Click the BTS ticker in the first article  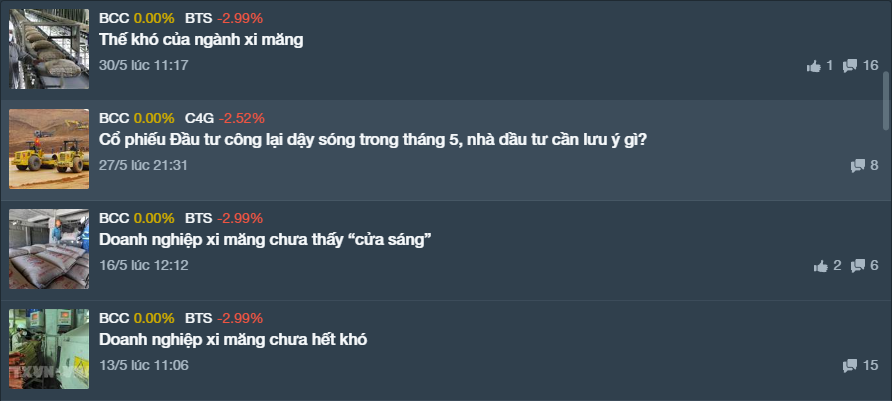(199, 18)
